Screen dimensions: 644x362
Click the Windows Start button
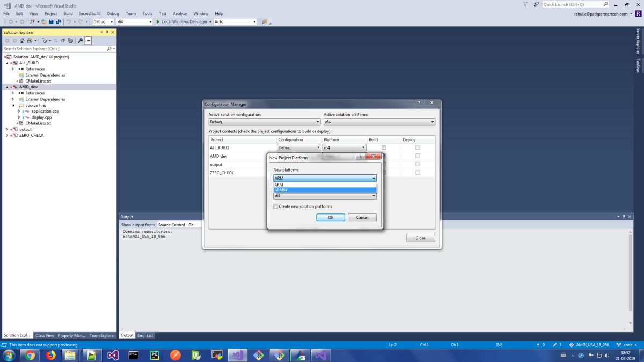[x=9, y=355]
